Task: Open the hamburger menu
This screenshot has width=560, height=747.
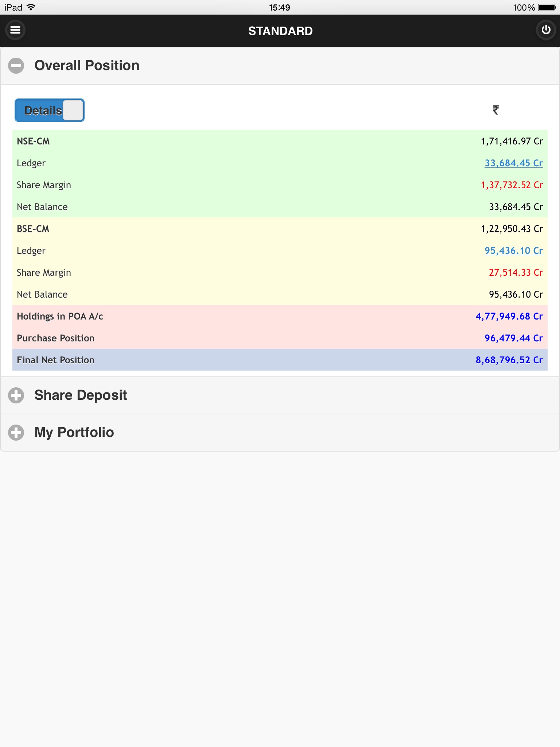Action: coord(15,30)
